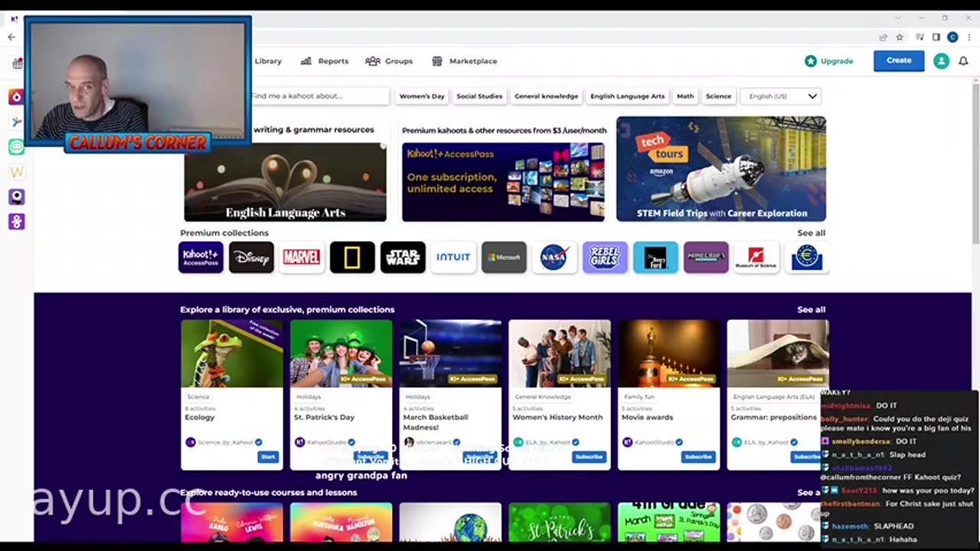Open STEM Field Trips tech tours banner
The image size is (980, 551).
(x=721, y=169)
